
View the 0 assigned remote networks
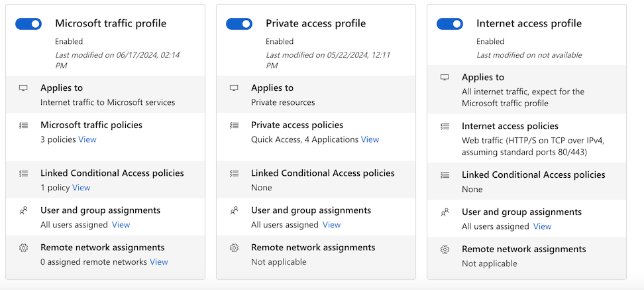[x=159, y=262]
